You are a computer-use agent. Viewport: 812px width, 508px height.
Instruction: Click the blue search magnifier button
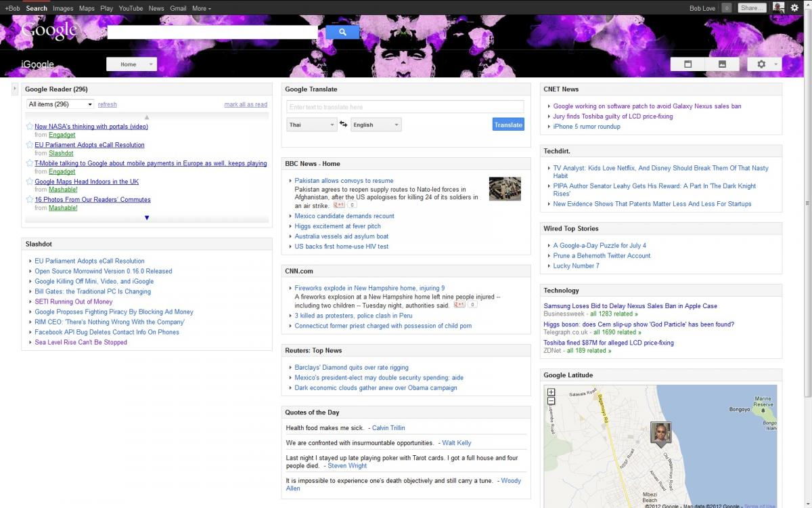(342, 32)
